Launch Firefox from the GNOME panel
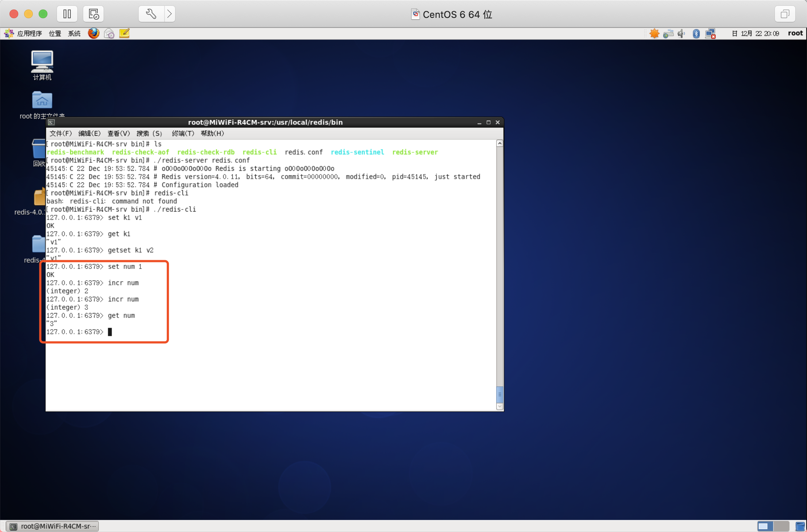 tap(93, 34)
